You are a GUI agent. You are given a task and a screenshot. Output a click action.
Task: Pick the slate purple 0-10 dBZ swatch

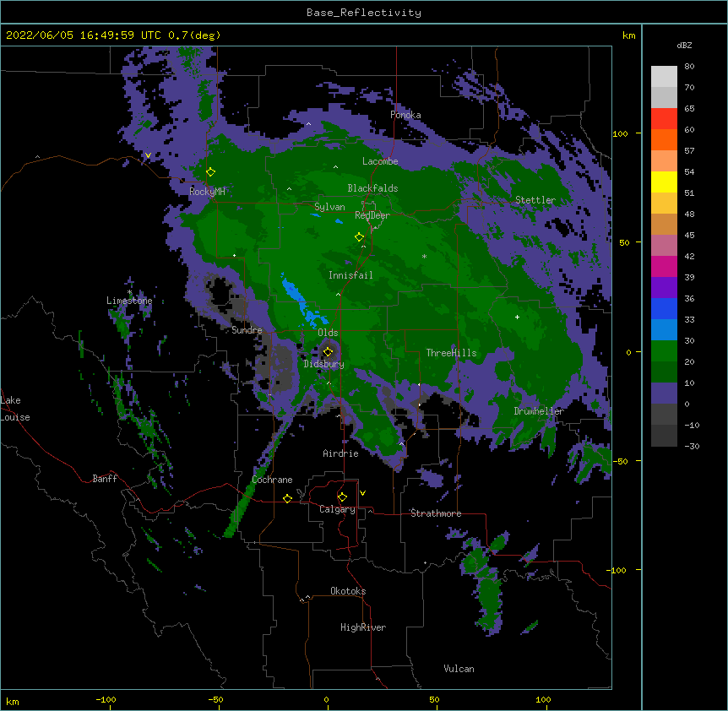click(664, 393)
